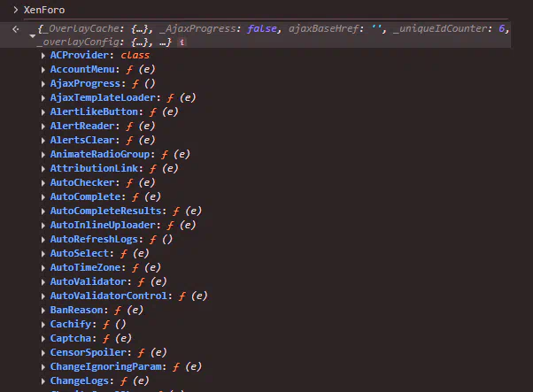Screen dimensions: 533x392
Task: Click the AutoSelect property name
Action: [x=79, y=253]
